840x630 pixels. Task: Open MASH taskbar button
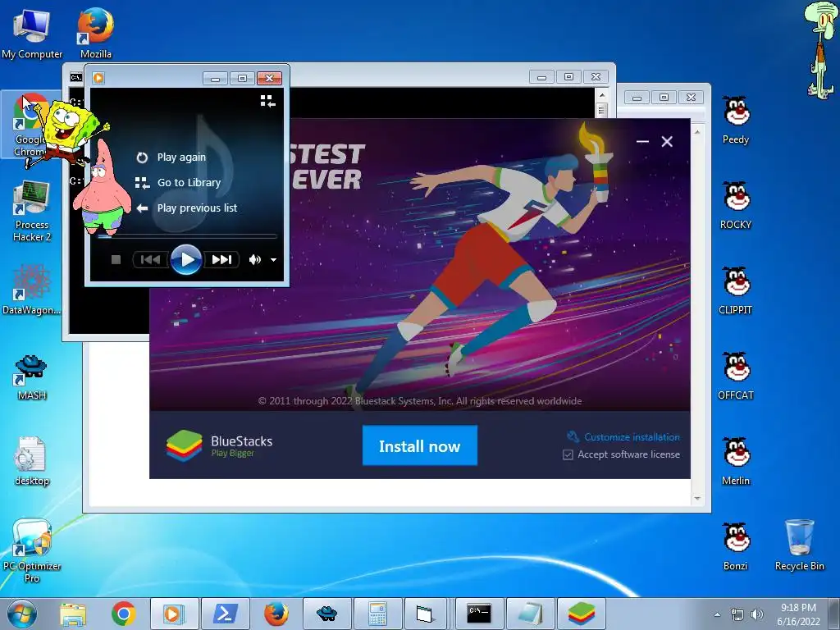pos(326,614)
